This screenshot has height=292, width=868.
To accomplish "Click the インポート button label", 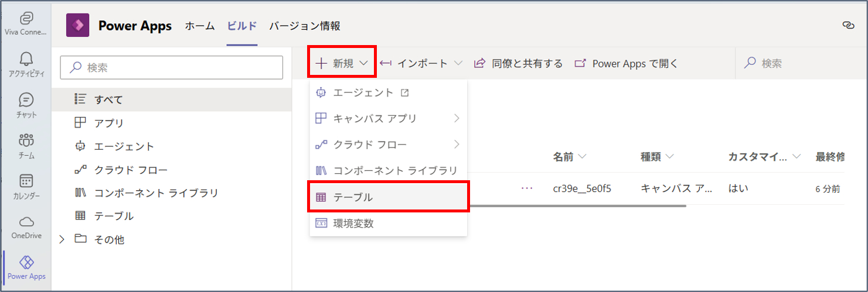I will coord(423,64).
